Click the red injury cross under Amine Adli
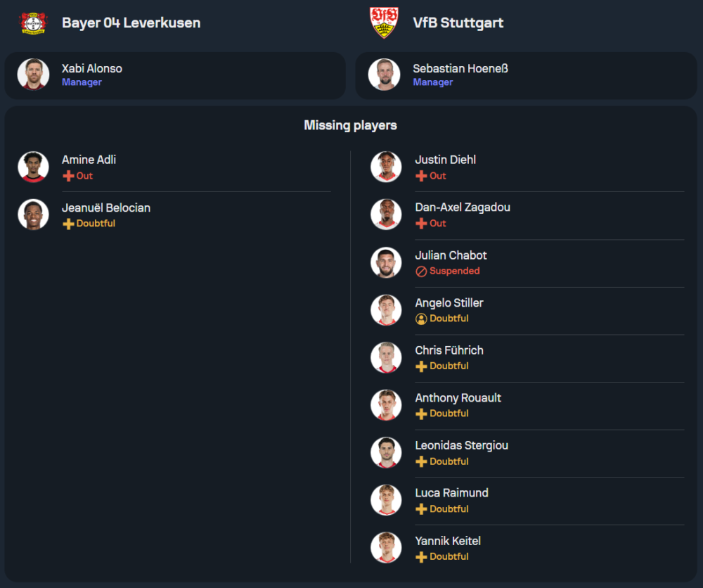The height and width of the screenshot is (588, 703). click(x=68, y=176)
